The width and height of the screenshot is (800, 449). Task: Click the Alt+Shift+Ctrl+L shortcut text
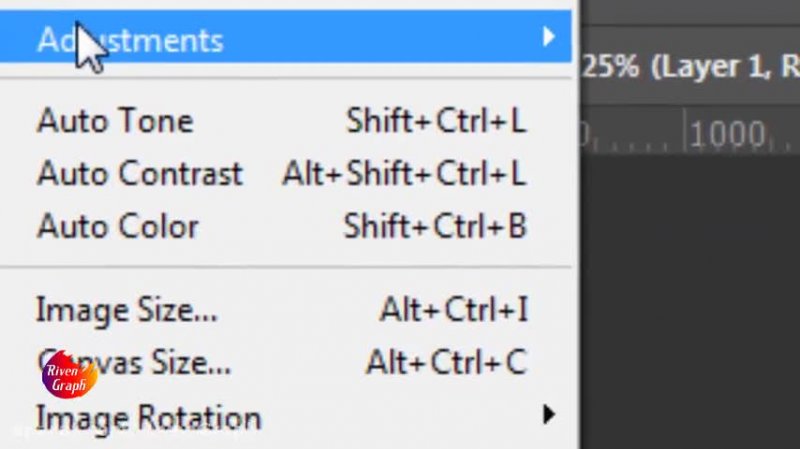(403, 173)
